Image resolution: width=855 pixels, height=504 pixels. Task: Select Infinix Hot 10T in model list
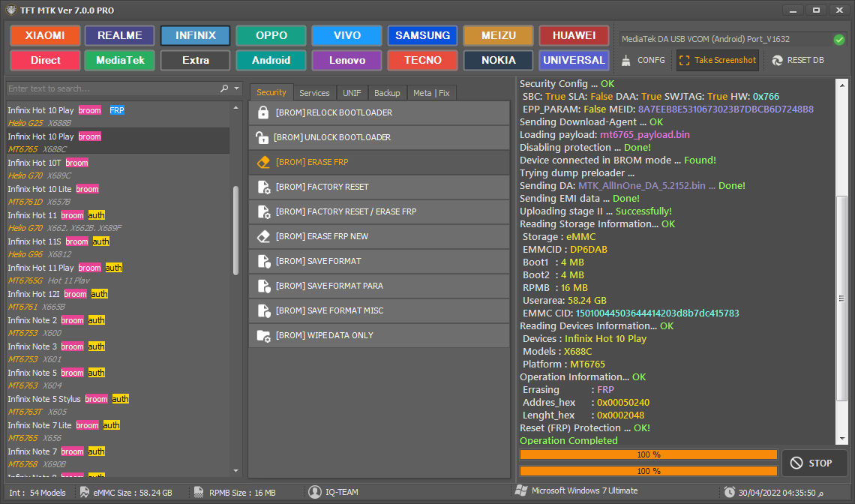pyautogui.click(x=118, y=169)
